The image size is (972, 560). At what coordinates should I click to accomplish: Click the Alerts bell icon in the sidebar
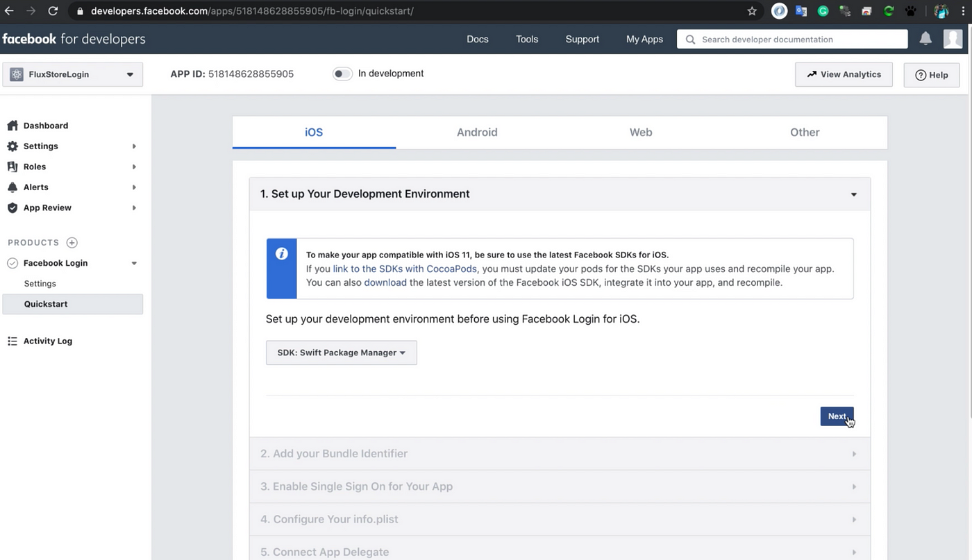coord(12,187)
